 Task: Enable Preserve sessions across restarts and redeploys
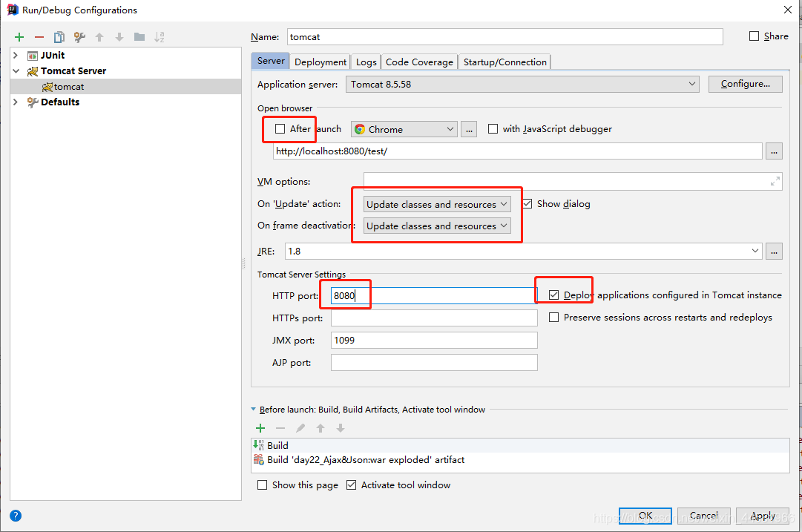pyautogui.click(x=553, y=317)
